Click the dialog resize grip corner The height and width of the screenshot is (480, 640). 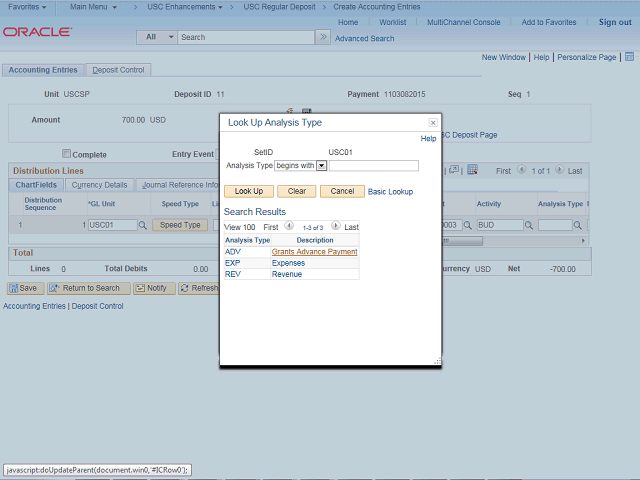pyautogui.click(x=438, y=361)
